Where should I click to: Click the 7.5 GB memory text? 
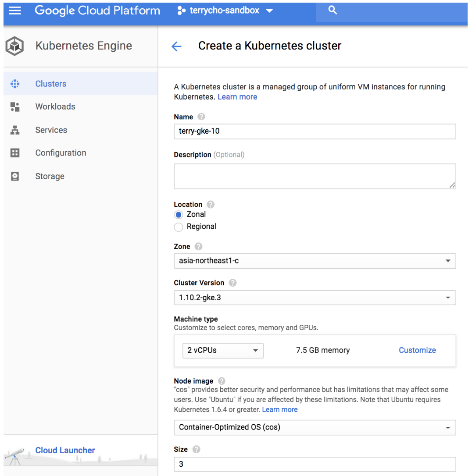(323, 350)
